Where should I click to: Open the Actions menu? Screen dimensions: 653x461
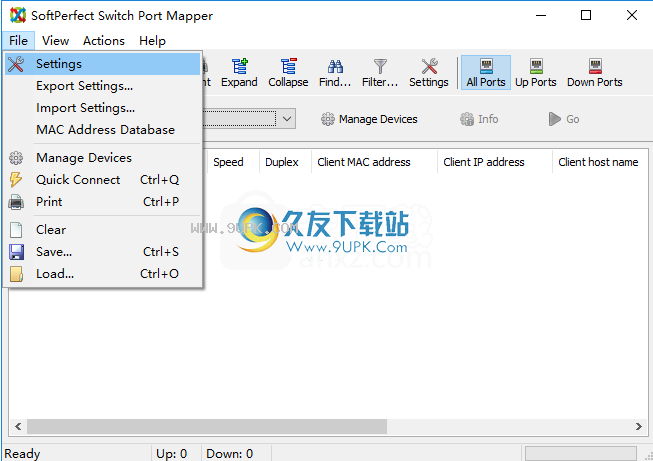coord(104,41)
